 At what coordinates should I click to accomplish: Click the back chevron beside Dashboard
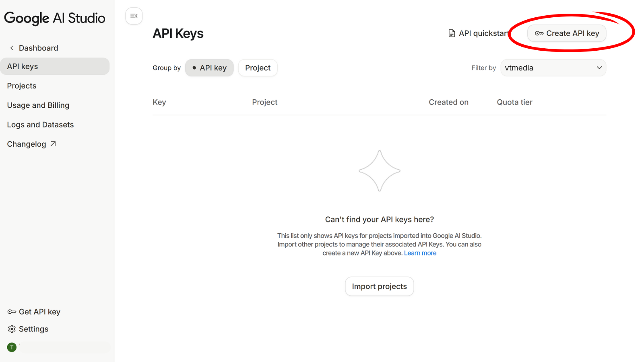(x=12, y=48)
